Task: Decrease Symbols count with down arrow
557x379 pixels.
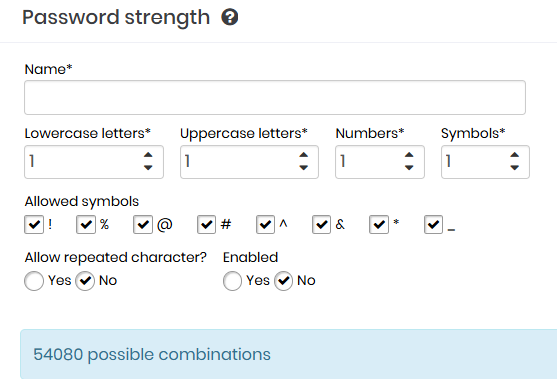Action: click(x=514, y=167)
